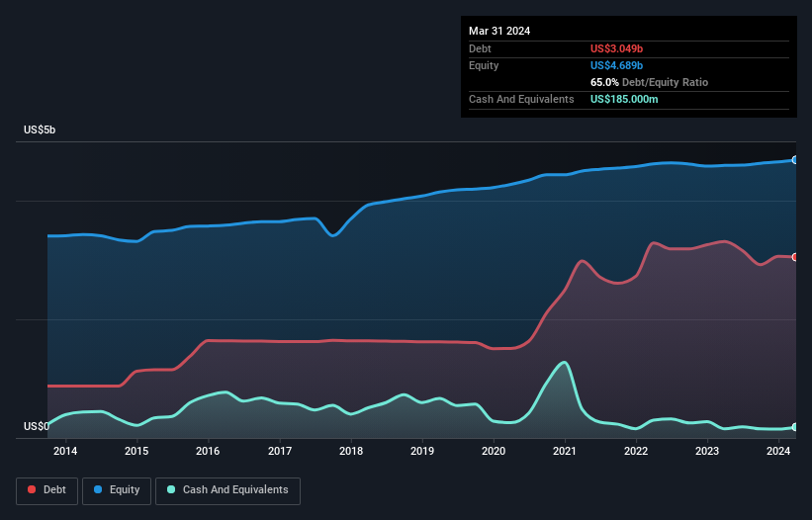Click the 2024 year label
Image resolution: width=812 pixels, height=520 pixels.
778,452
